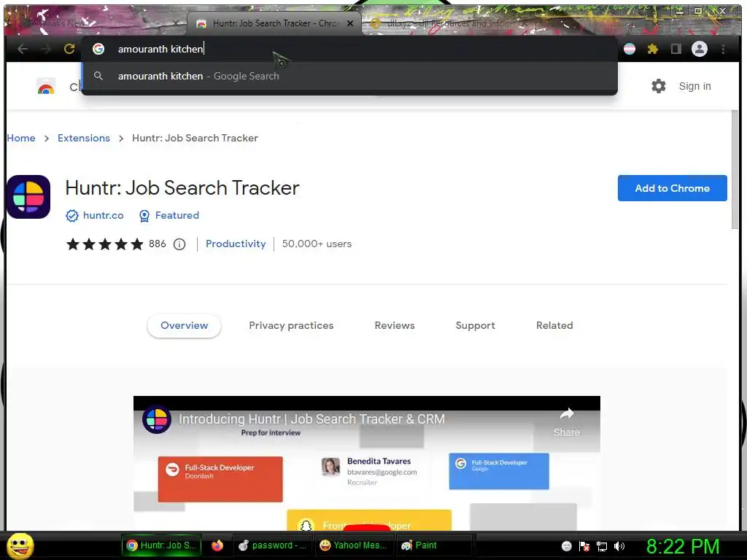Click the network tray icon

tap(602, 546)
